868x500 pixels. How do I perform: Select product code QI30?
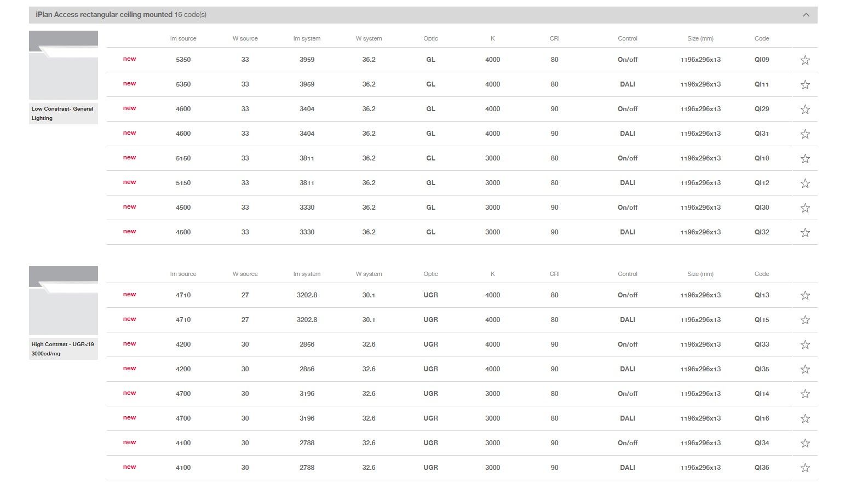click(x=761, y=208)
